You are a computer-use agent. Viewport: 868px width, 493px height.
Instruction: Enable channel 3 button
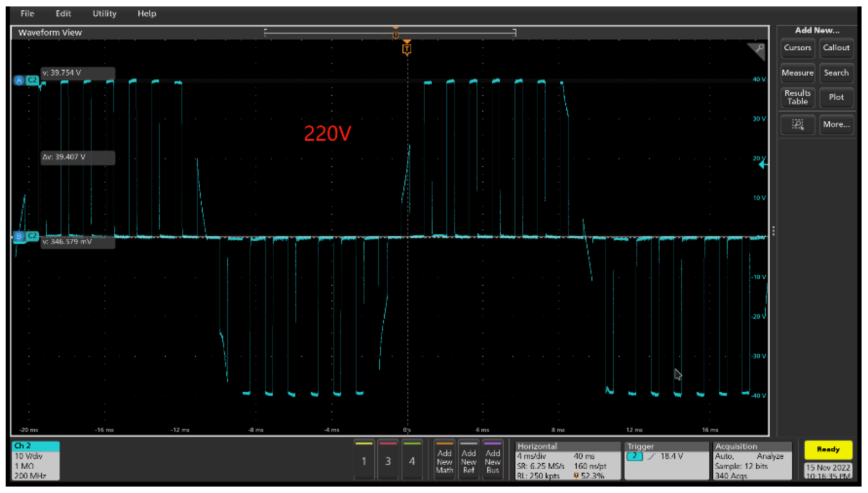(x=388, y=460)
